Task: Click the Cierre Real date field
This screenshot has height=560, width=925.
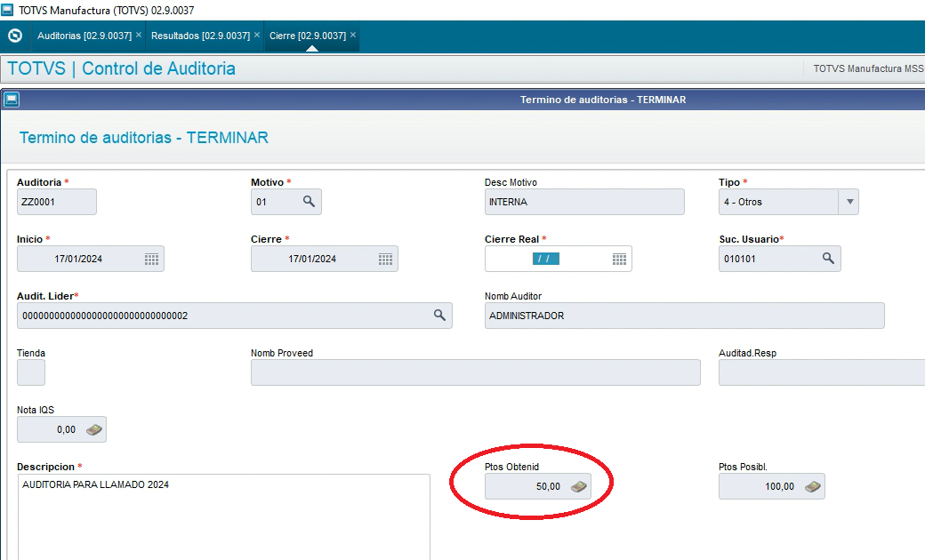Action: tap(558, 259)
